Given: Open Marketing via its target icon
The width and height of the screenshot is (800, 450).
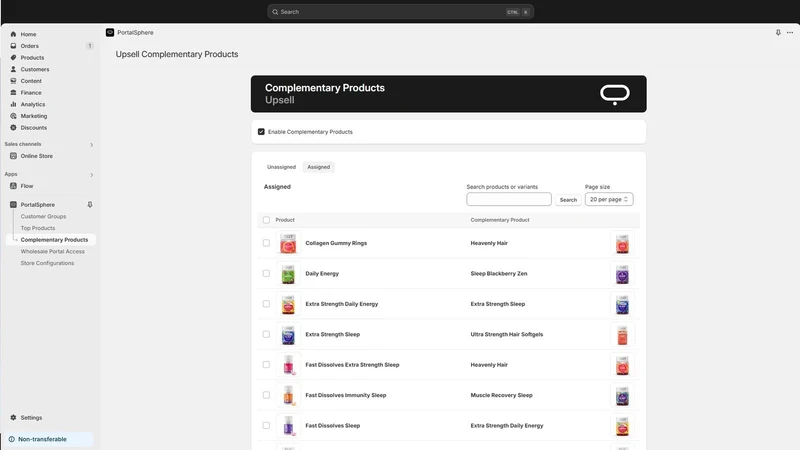Looking at the screenshot, I should [x=13, y=116].
